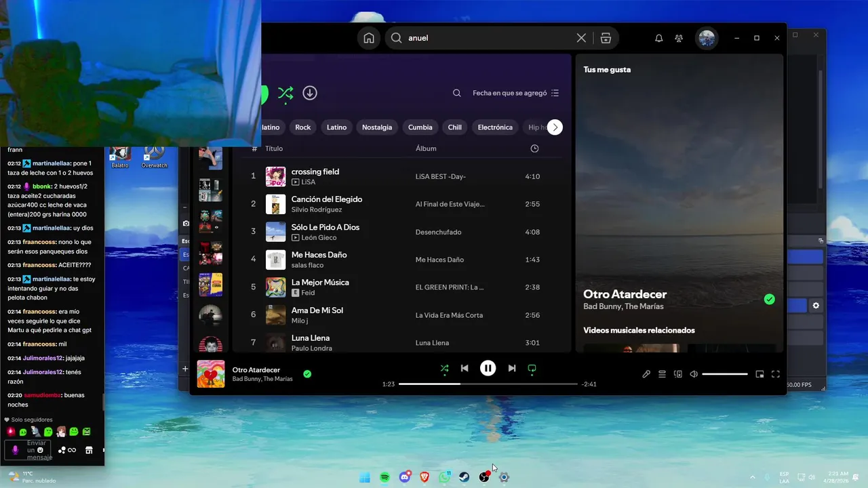
Task: Click 'Ama De Mi Sol' track title
Action: [x=317, y=310]
